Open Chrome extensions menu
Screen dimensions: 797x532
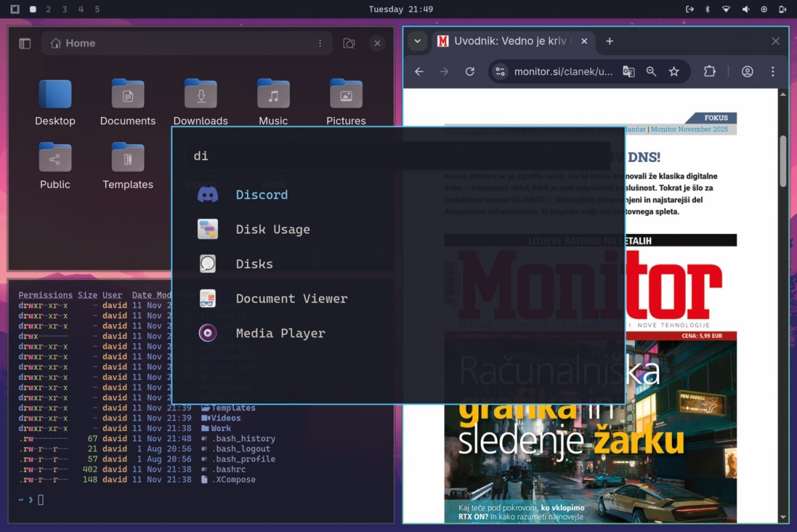pyautogui.click(x=709, y=72)
